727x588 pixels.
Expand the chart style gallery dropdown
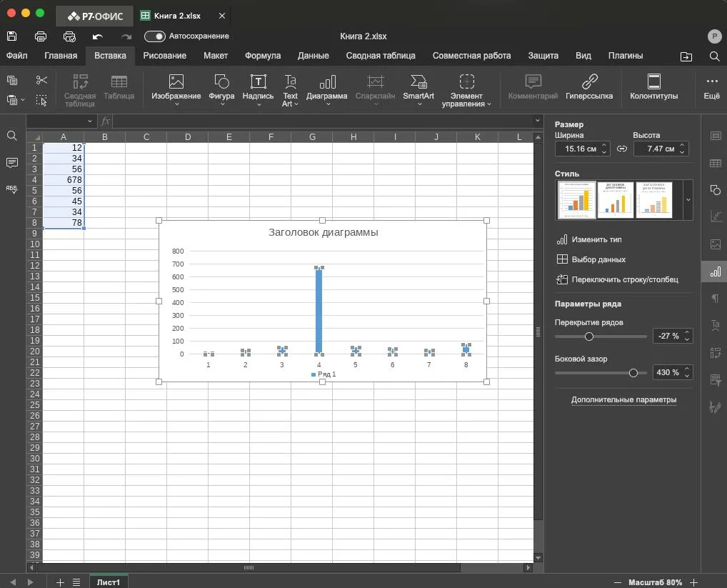pos(688,200)
